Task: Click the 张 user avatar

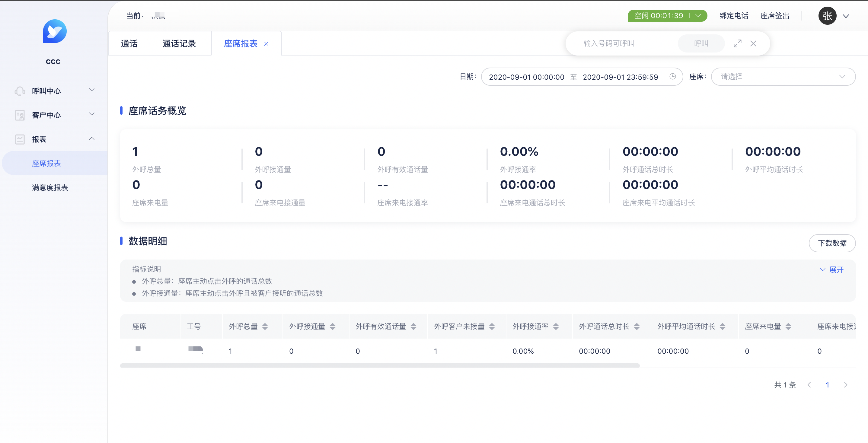Action: click(x=827, y=16)
